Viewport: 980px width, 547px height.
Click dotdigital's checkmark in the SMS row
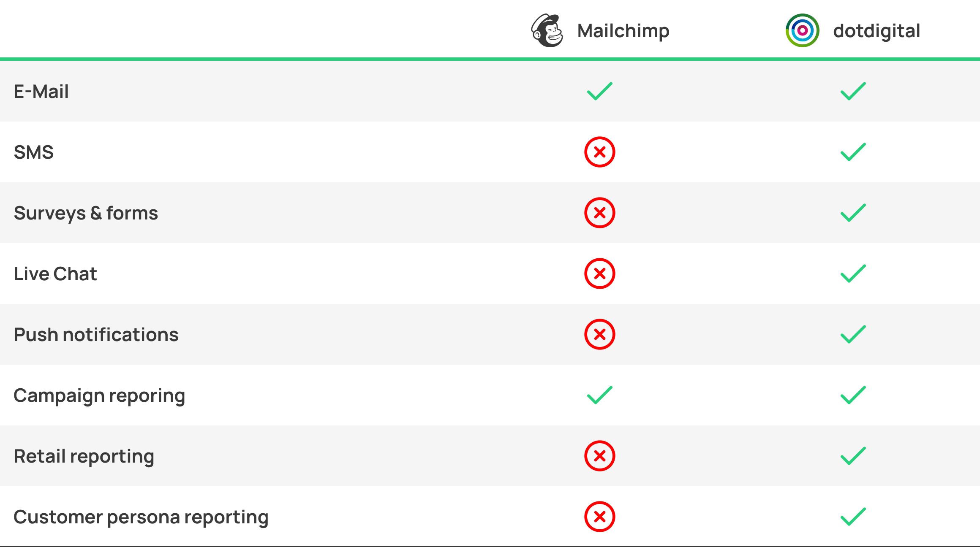click(853, 152)
